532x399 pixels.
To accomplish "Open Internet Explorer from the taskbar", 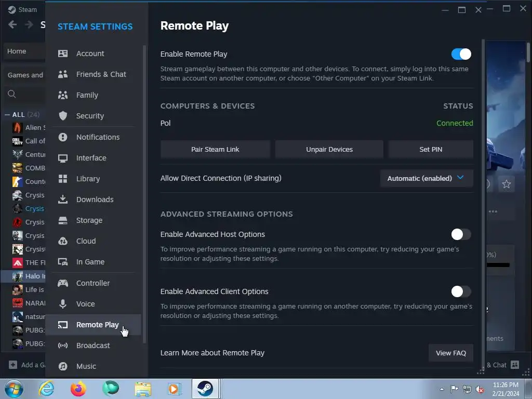I will (x=46, y=389).
